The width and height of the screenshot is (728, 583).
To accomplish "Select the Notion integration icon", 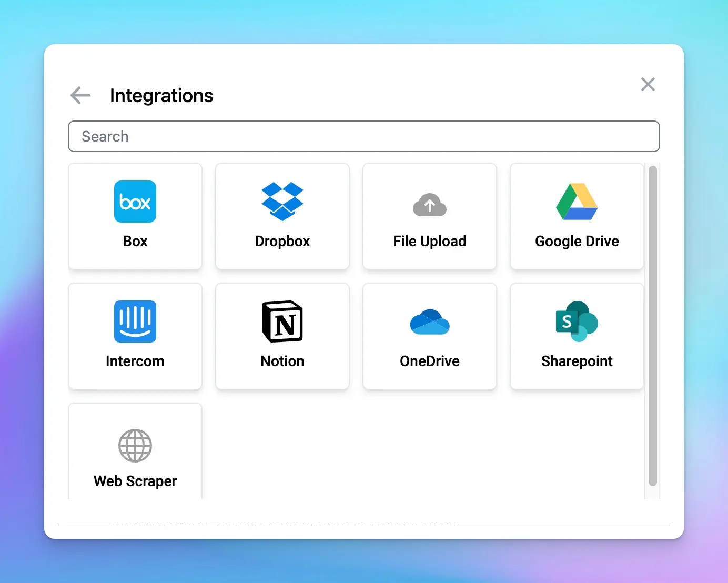I will pos(282,321).
